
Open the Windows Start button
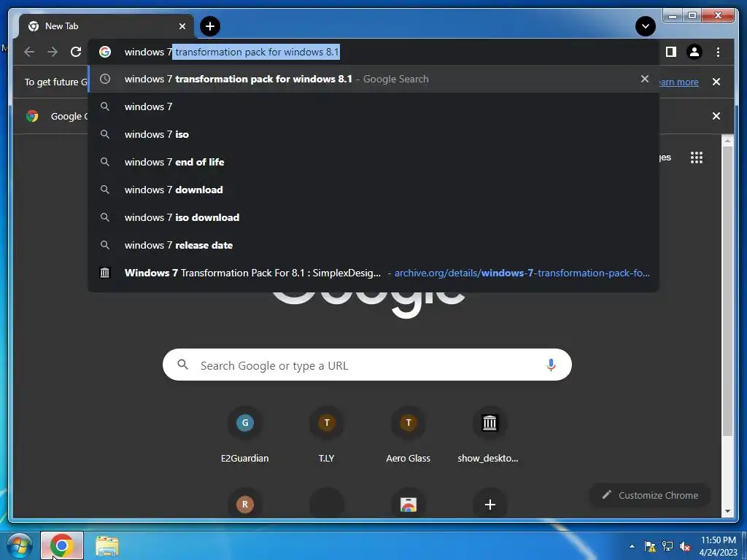(x=18, y=545)
